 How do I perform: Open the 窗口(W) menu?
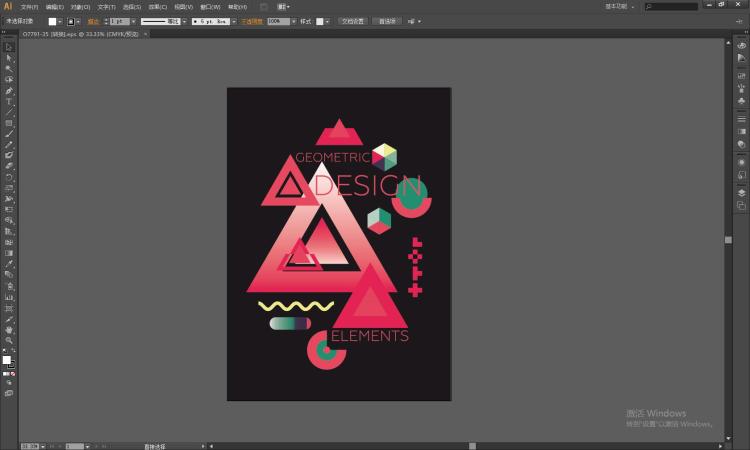point(210,7)
